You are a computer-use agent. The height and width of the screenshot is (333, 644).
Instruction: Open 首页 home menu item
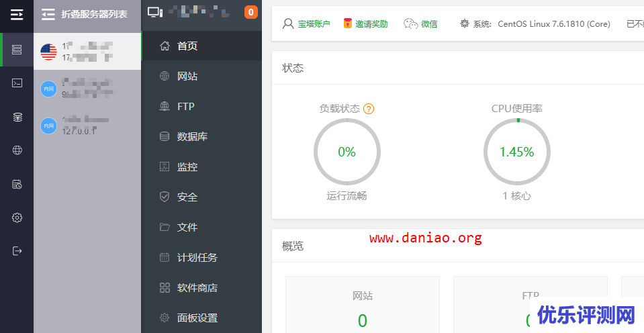point(201,46)
